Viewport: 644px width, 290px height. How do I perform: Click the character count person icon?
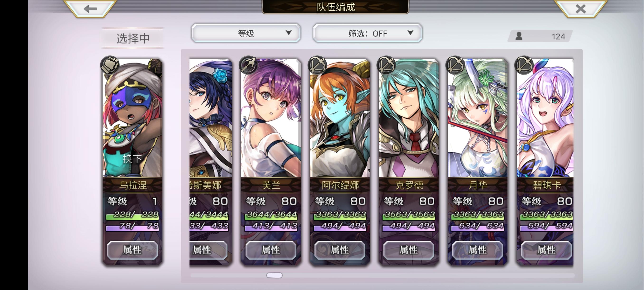point(519,36)
